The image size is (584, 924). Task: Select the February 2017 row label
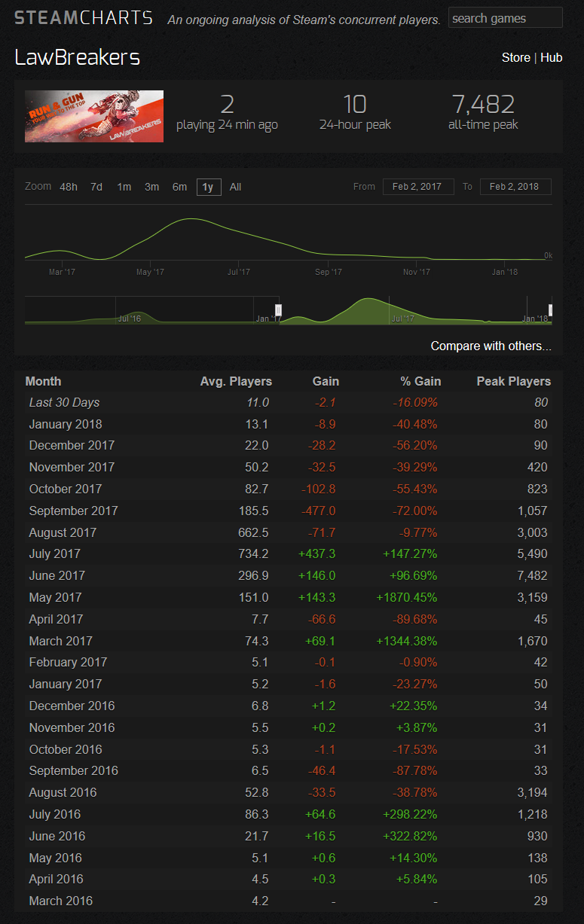point(68,663)
